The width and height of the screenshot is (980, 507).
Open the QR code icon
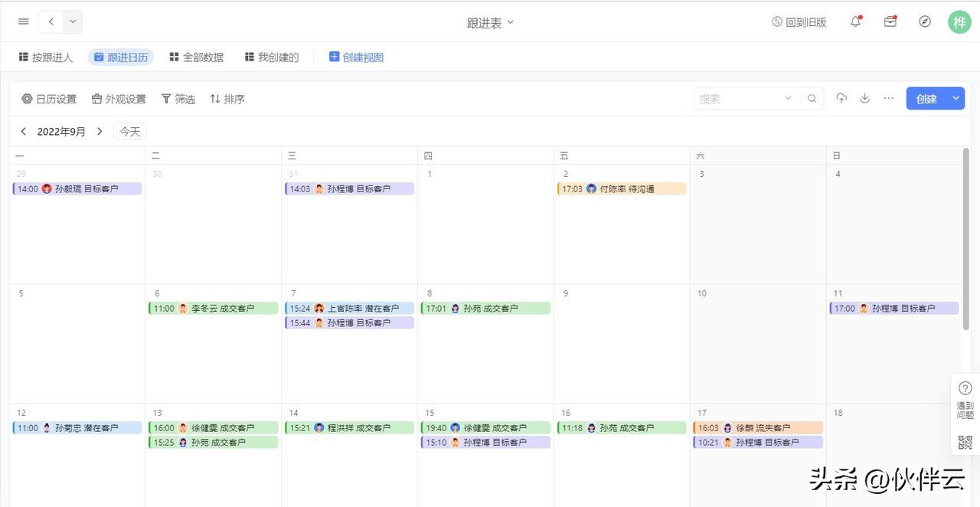pyautogui.click(x=965, y=442)
